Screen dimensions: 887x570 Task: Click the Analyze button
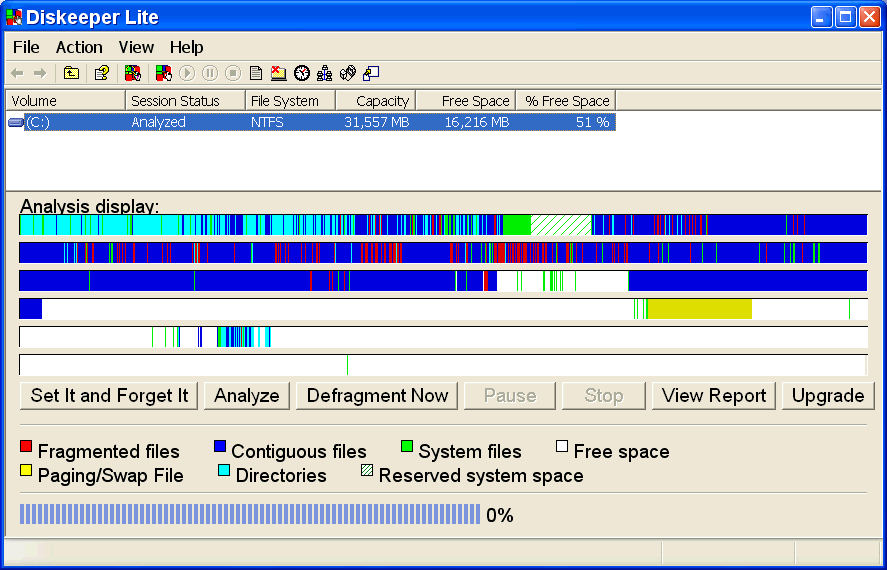pos(247,395)
